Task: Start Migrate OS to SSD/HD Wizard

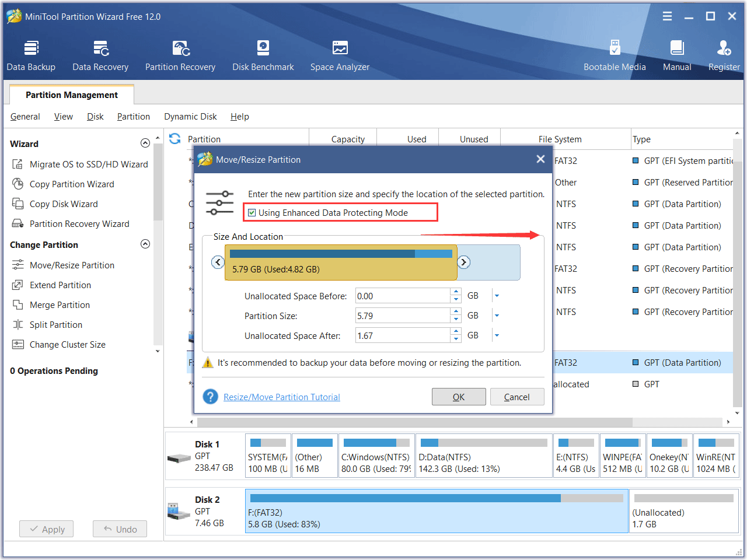Action: [89, 164]
